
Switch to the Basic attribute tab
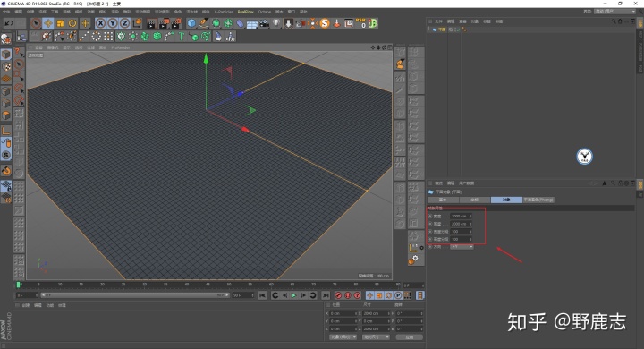click(443, 200)
